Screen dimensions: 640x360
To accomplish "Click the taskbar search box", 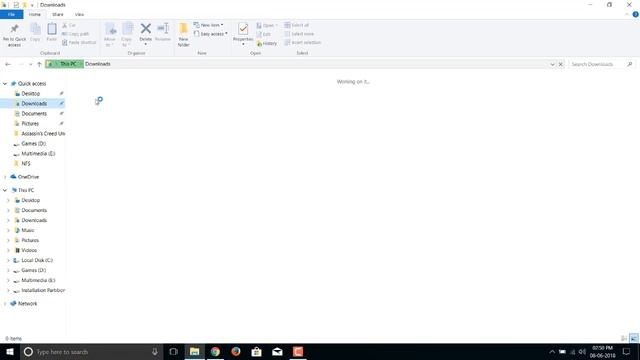I will (91, 351).
